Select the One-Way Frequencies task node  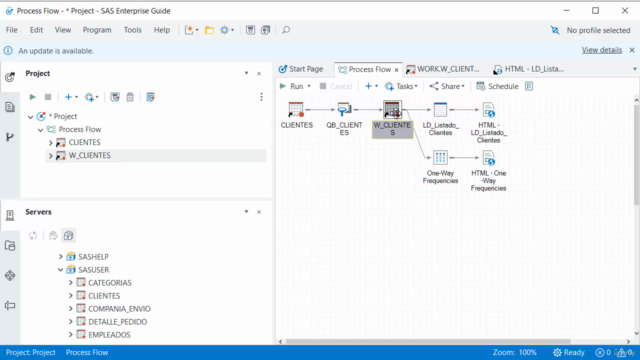[440, 167]
